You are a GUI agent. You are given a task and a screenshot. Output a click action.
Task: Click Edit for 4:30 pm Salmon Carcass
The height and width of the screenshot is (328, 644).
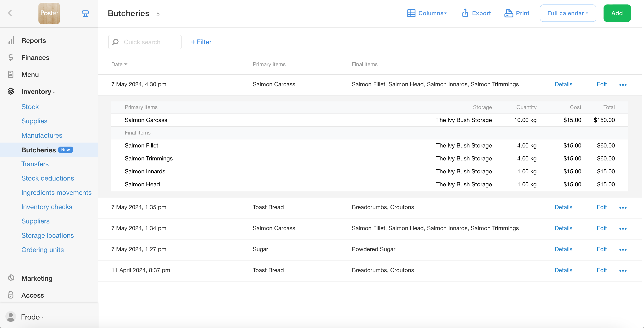(x=601, y=84)
